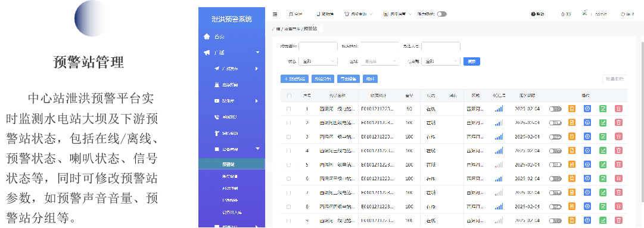Click the fourth small blue button above table

point(370,79)
